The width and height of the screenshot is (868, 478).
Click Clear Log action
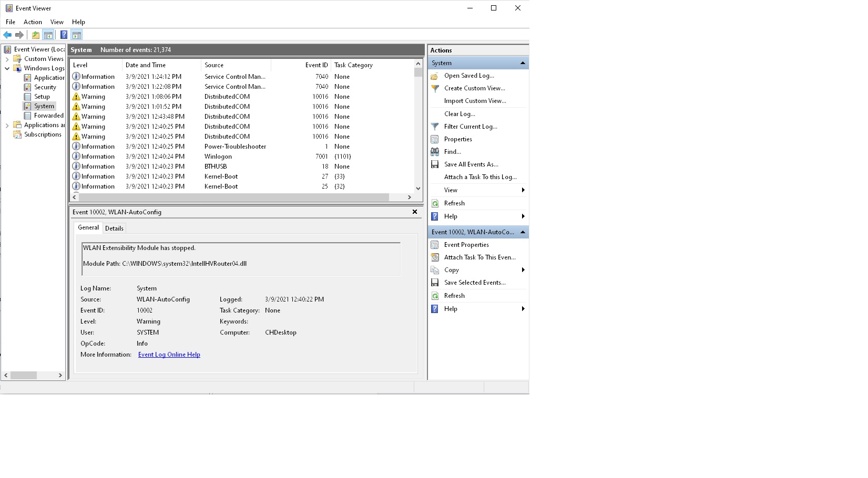point(459,114)
